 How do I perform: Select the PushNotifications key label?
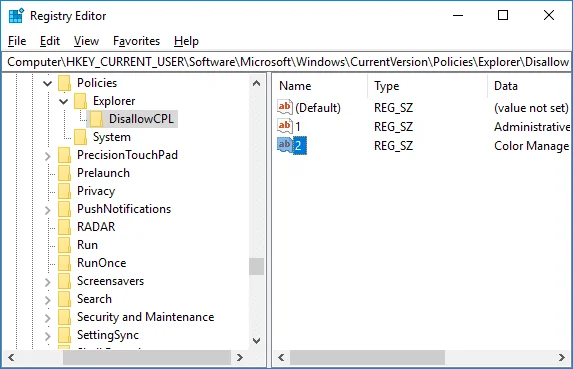124,209
